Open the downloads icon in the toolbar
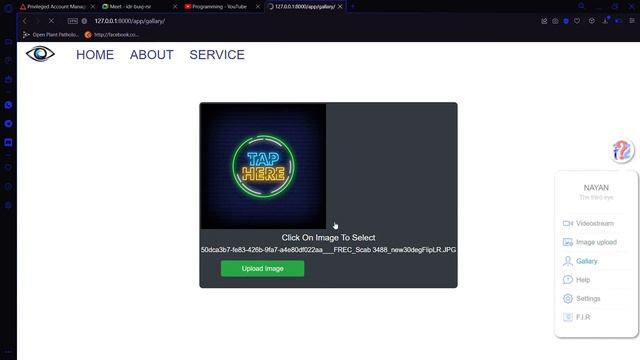The height and width of the screenshot is (360, 640). pos(605,20)
